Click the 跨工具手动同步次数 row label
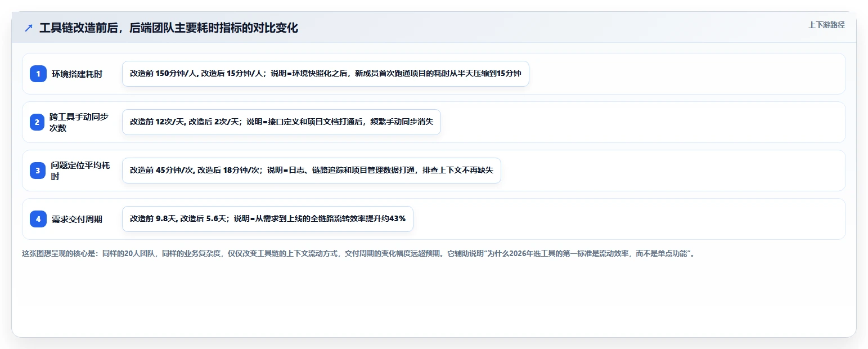This screenshot has width=868, height=349. point(79,122)
